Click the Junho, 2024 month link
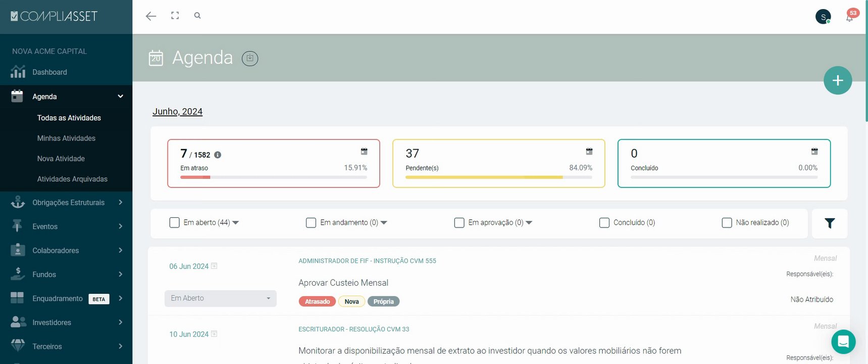Image resolution: width=868 pixels, height=364 pixels. 177,111
